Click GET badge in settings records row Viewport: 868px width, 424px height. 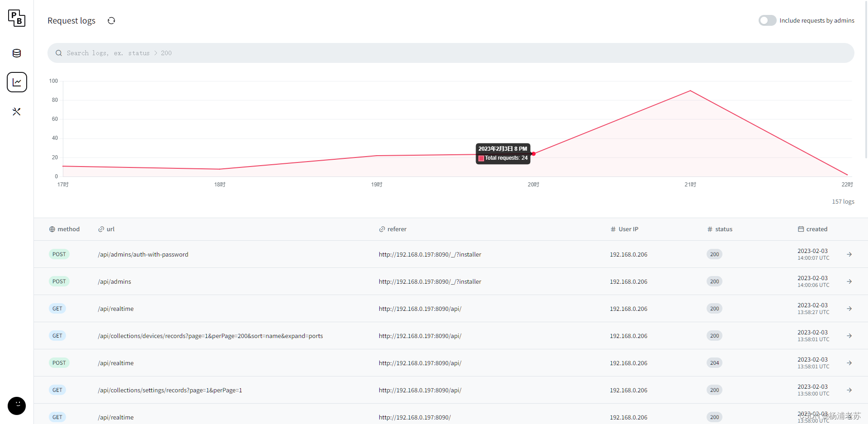pos(57,390)
